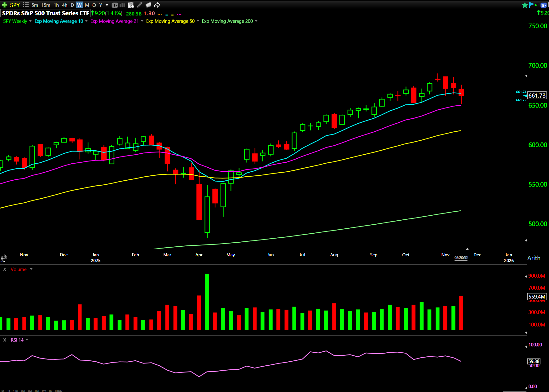Select the 15m timeframe
This screenshot has width=549, height=392.
click(x=46, y=5)
